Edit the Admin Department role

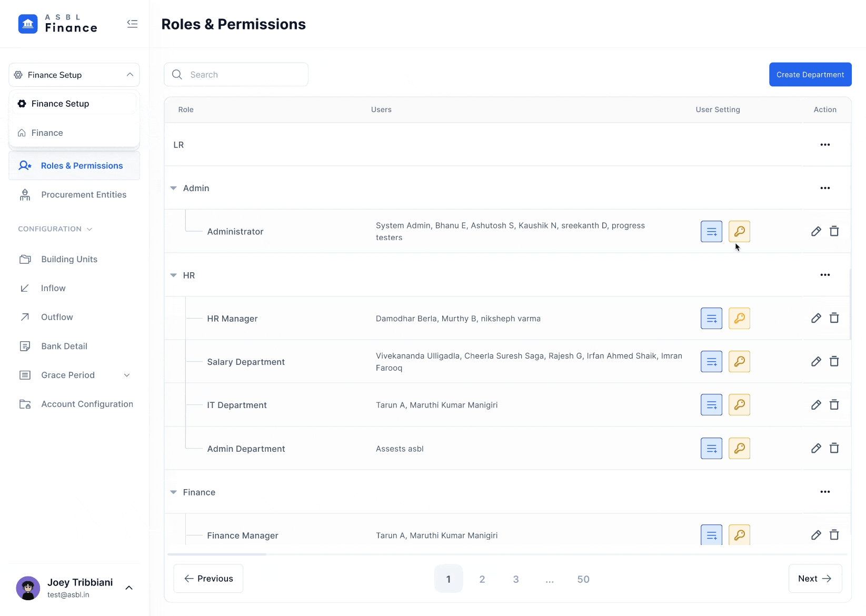[x=816, y=448]
